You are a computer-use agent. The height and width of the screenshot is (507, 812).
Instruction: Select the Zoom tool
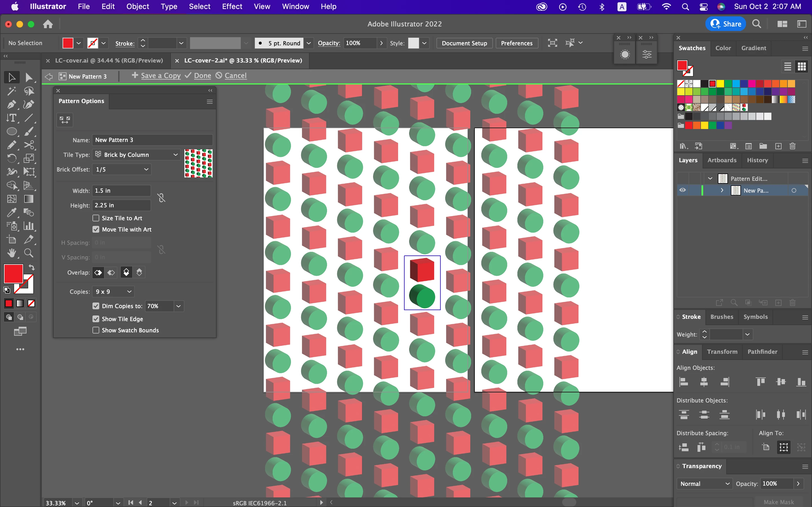point(29,253)
